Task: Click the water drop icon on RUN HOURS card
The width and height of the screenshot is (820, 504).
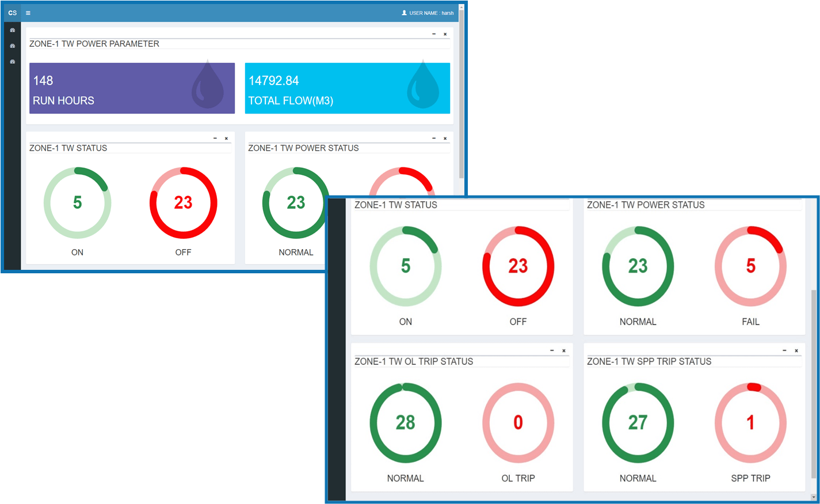Action: click(x=208, y=85)
